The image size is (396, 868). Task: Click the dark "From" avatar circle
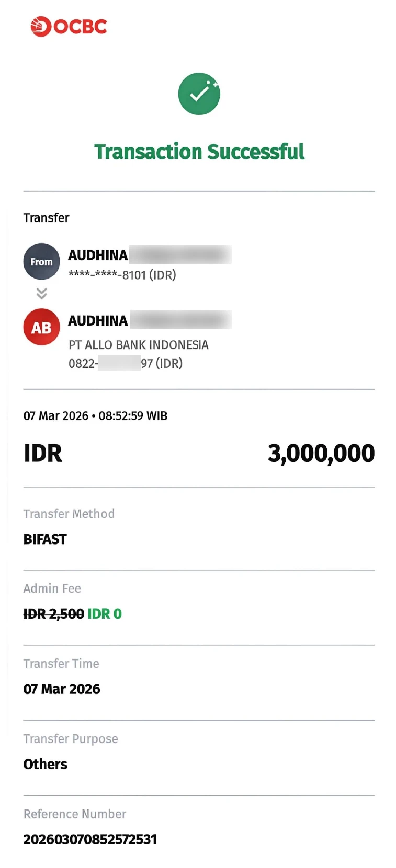click(x=41, y=261)
